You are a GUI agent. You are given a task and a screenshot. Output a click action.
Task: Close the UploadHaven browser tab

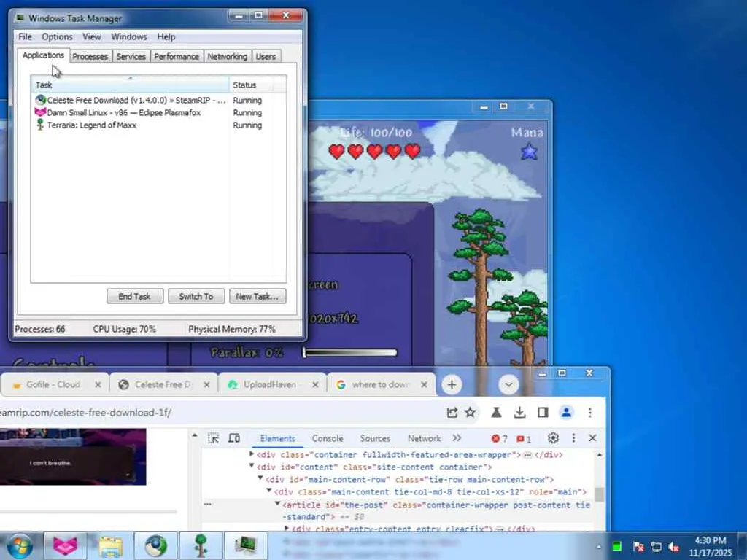tap(315, 384)
